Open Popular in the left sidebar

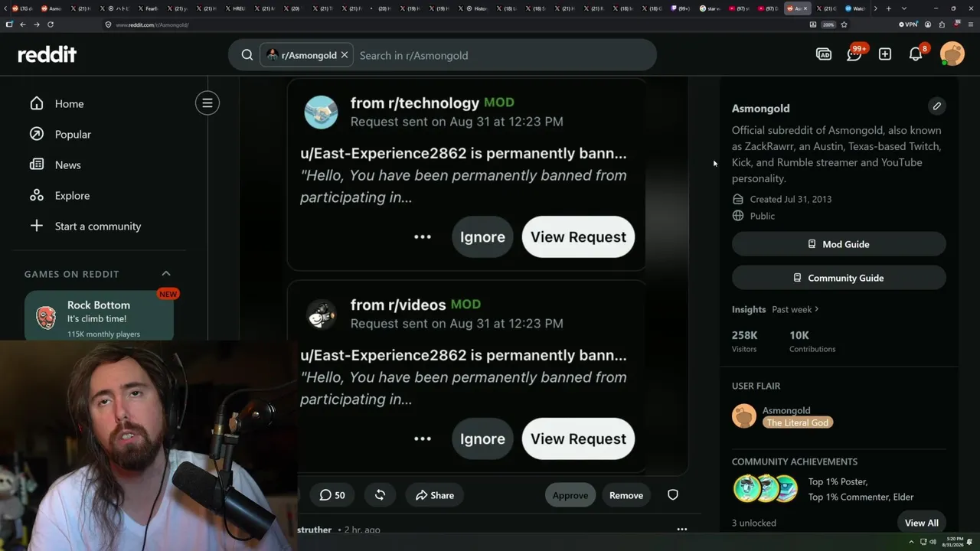(x=60, y=134)
